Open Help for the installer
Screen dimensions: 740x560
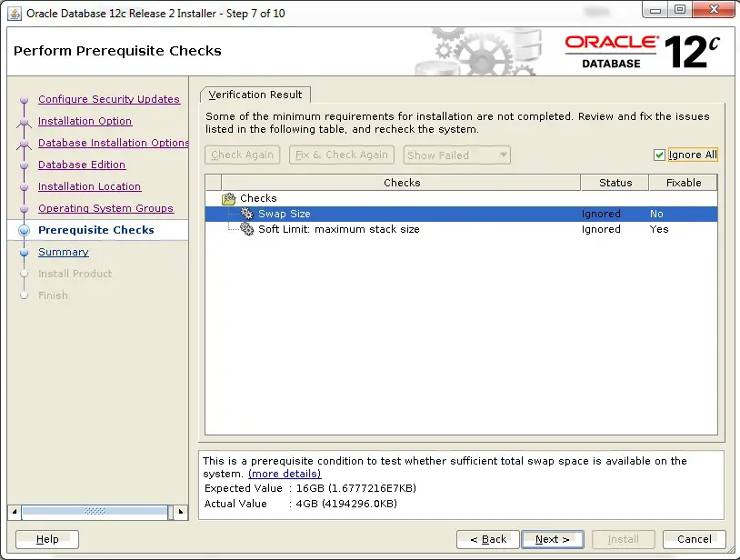point(47,539)
